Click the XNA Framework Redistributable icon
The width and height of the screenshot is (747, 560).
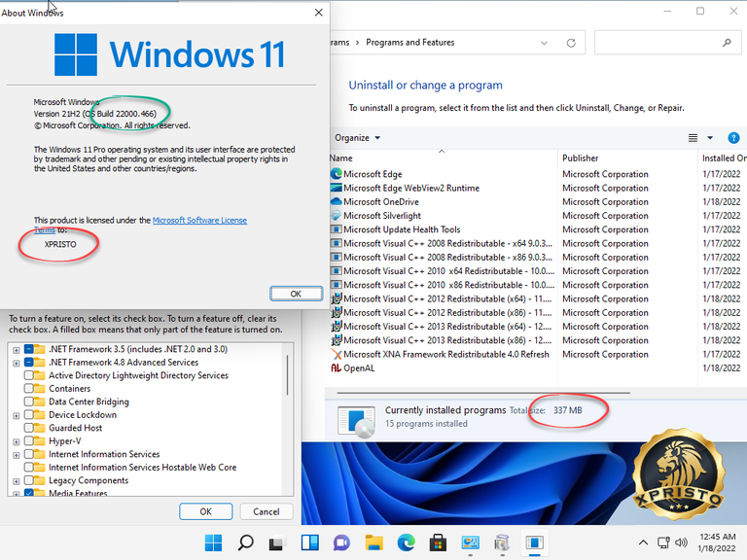tap(337, 354)
